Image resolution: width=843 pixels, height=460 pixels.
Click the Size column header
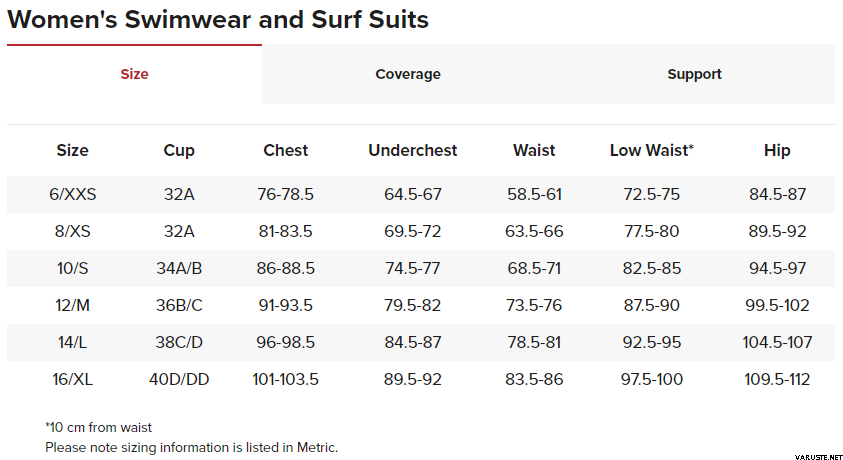coord(73,150)
